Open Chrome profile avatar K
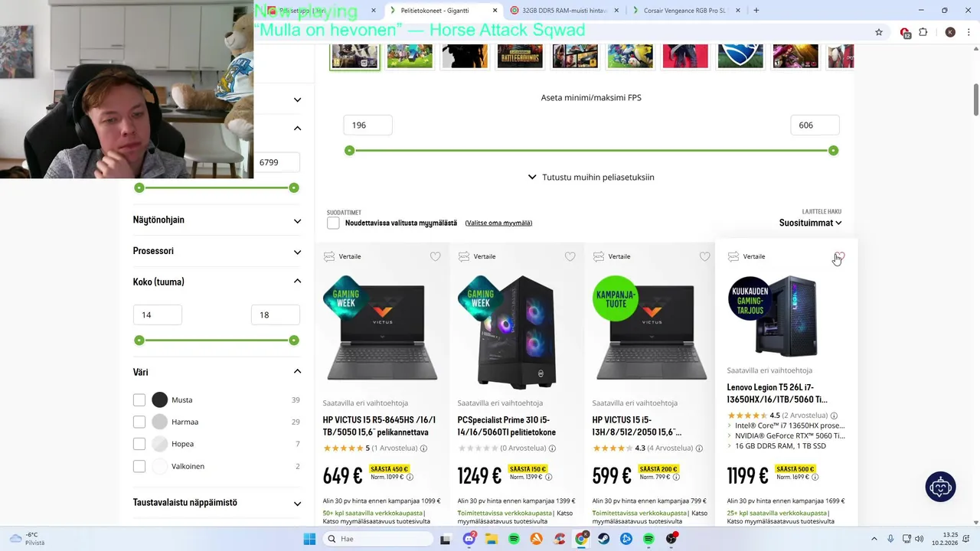 950,32
